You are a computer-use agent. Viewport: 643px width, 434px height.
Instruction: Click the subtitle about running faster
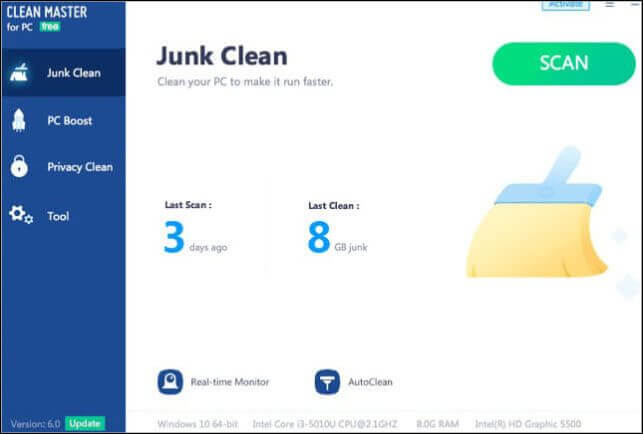click(x=245, y=82)
